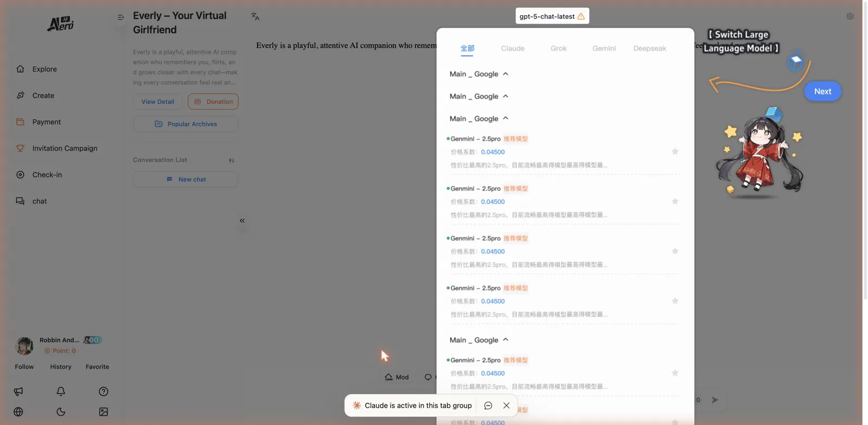Click the Aero logo
This screenshot has height=425, width=868.
click(60, 23)
